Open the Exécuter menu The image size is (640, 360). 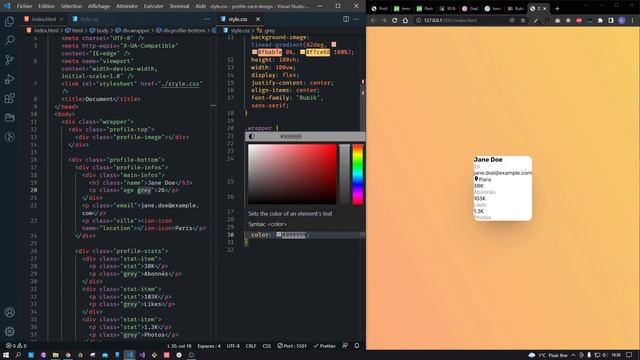pos(153,6)
